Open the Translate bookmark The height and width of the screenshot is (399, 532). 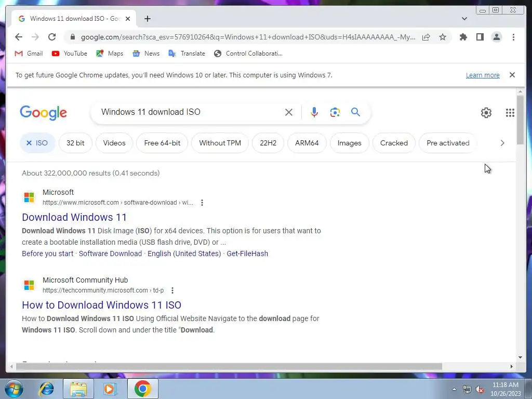187,54
